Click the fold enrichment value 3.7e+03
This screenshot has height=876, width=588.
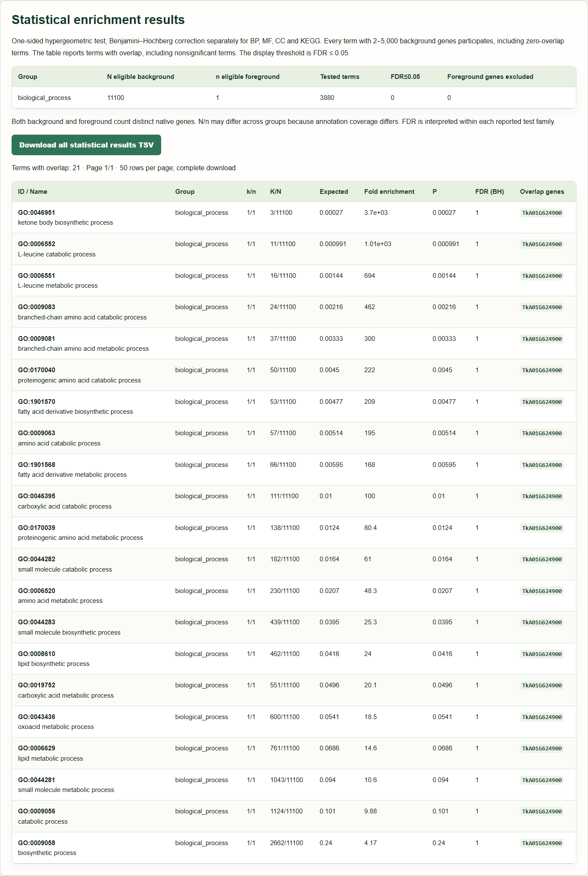coord(376,213)
